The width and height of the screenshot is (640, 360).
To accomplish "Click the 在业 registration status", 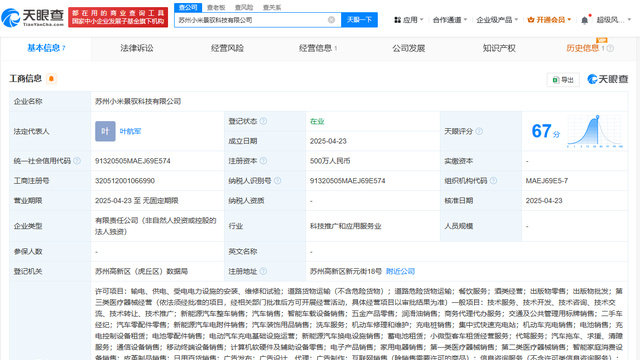I will 317,121.
